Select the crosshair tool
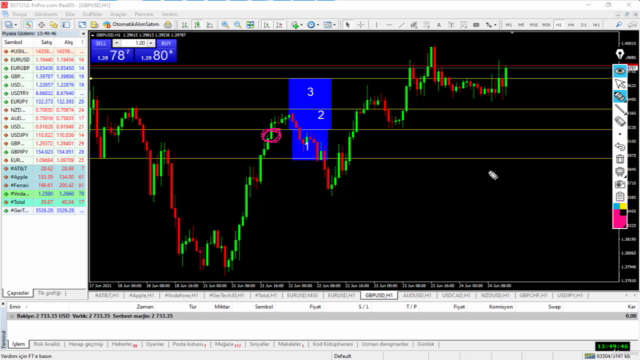The width and height of the screenshot is (640, 360). [360, 25]
